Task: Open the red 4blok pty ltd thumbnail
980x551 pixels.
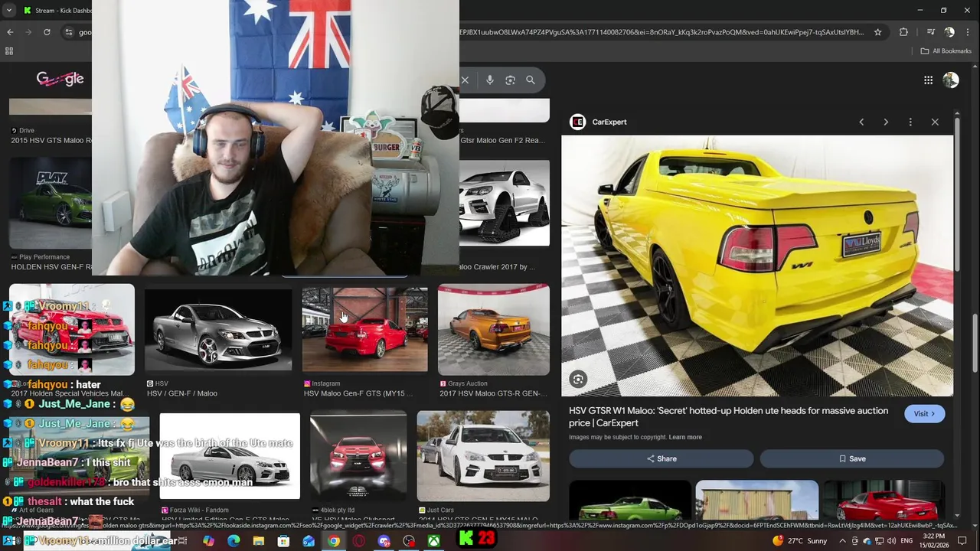Action: [358, 456]
